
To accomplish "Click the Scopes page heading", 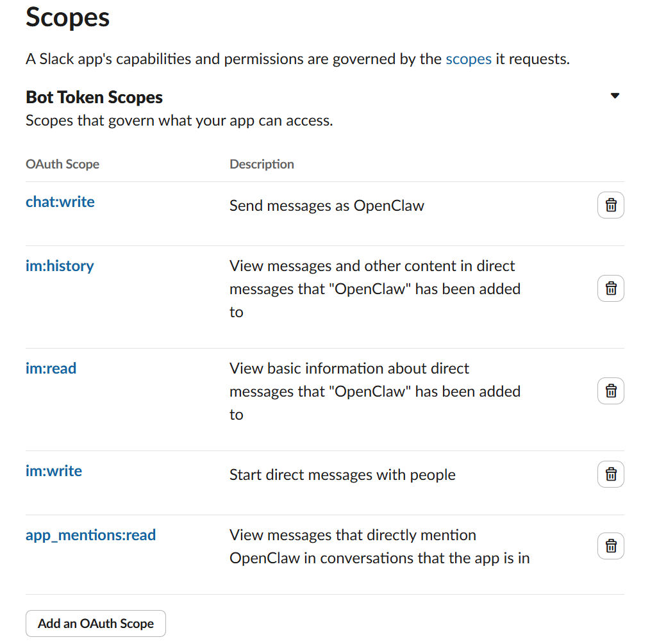I will 68,18.
